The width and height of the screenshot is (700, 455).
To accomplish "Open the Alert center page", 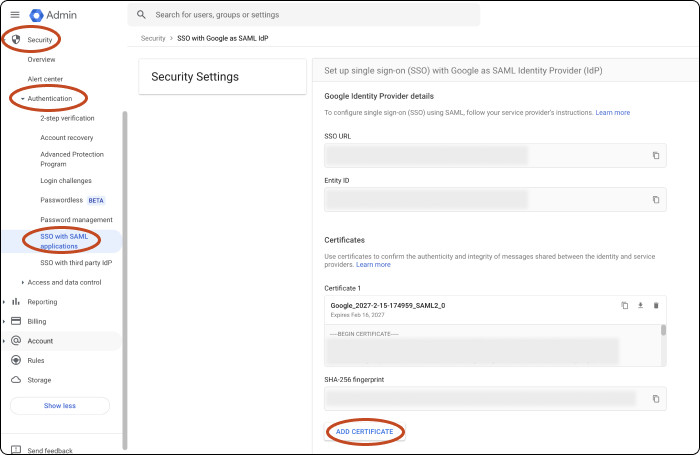I will click(45, 79).
